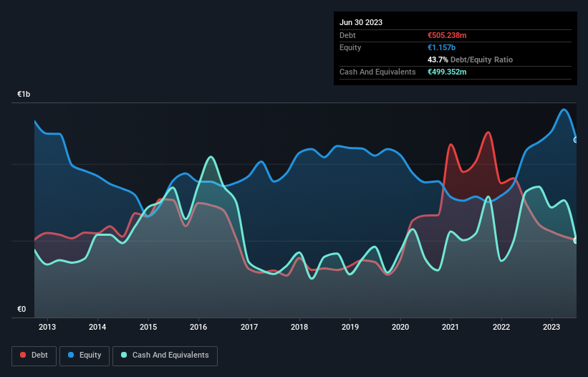Viewport: 588px width, 377px height.
Task: Click the 2019 x-axis label
Action: pos(350,327)
